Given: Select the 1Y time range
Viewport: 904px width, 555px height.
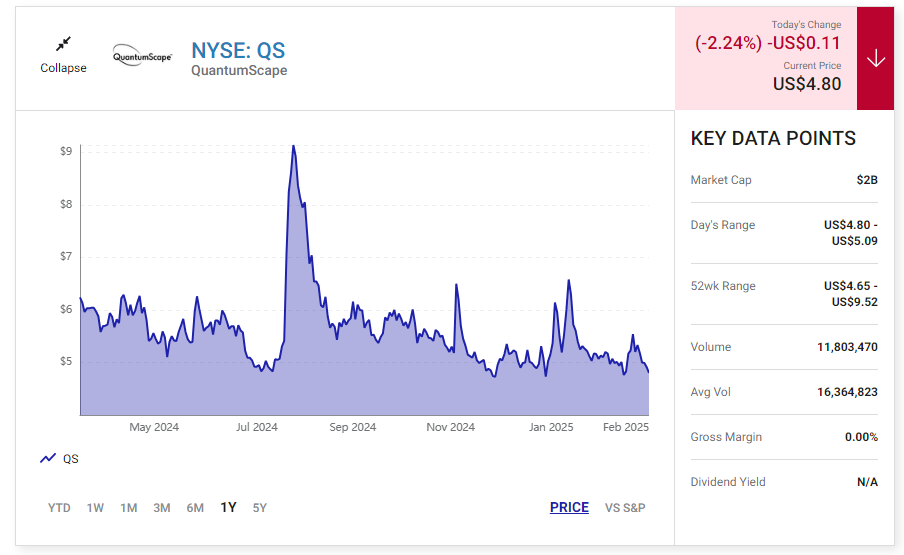Looking at the screenshot, I should click(228, 507).
